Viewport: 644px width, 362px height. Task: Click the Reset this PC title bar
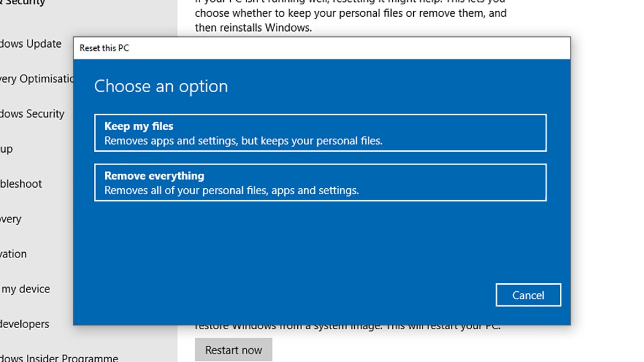tap(322, 48)
